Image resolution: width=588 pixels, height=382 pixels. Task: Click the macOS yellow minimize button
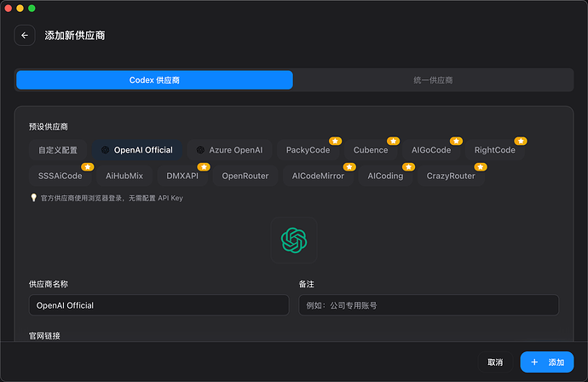coord(20,9)
